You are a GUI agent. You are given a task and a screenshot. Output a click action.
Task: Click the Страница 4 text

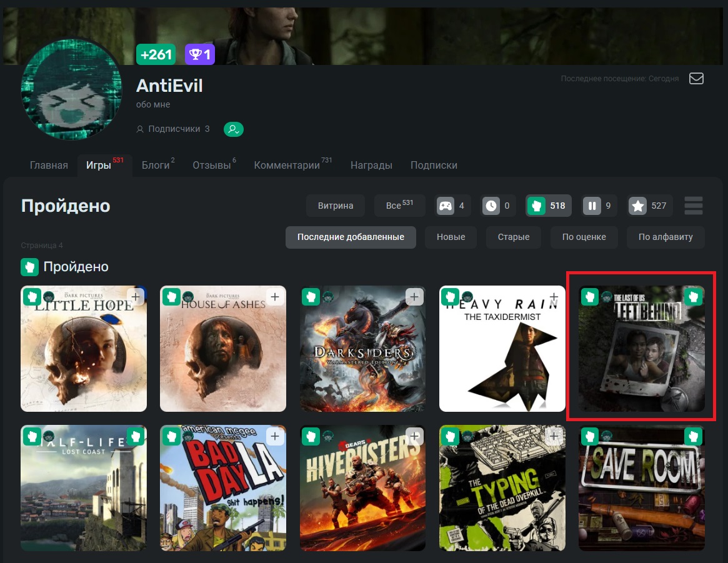42,246
